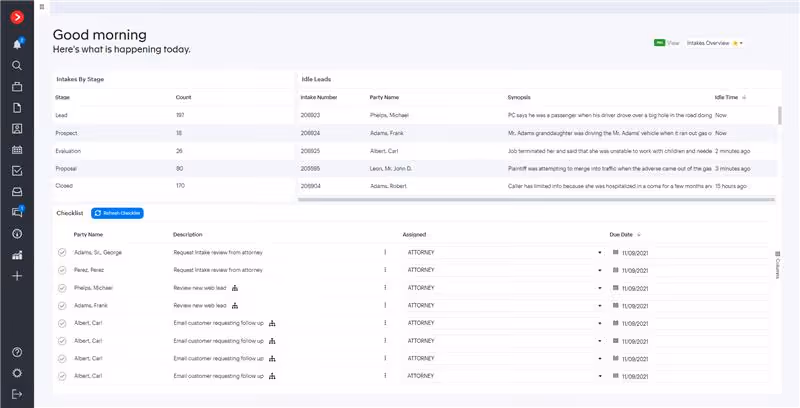Mark Adams, Sr., George checklist item complete
This screenshot has height=408, width=800.
click(x=62, y=252)
